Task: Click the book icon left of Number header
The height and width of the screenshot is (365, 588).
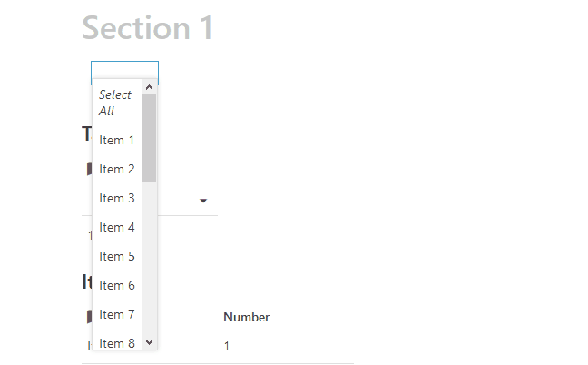Action: click(x=87, y=316)
